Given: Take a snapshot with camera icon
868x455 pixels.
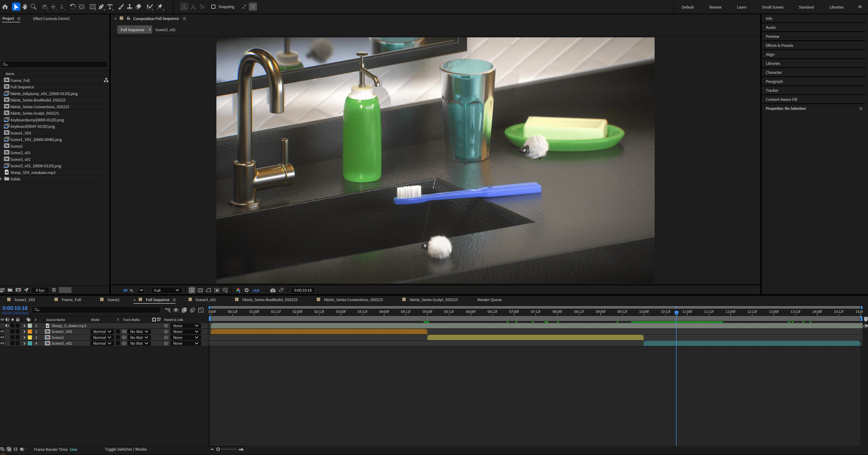Looking at the screenshot, I should [273, 290].
